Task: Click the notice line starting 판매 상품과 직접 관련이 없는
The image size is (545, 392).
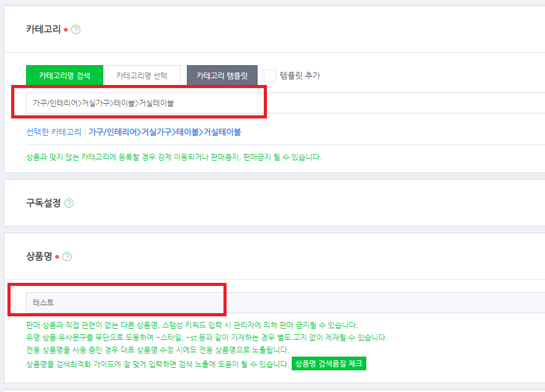Action: pos(192,326)
